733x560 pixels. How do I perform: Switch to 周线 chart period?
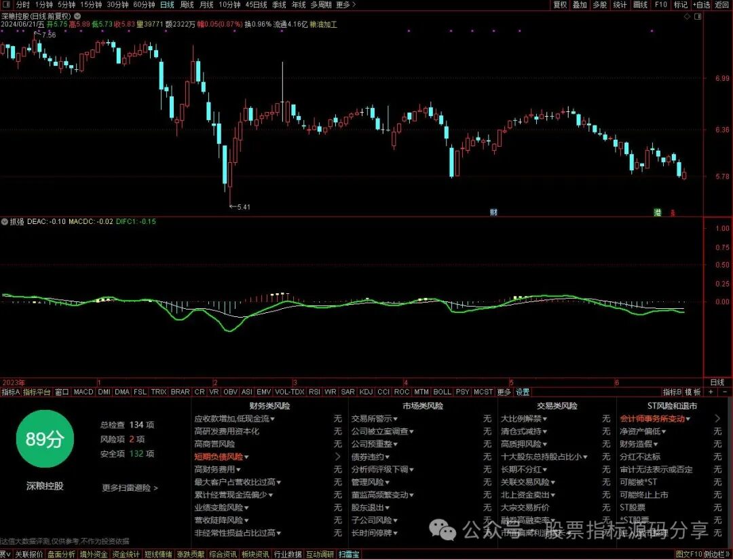pyautogui.click(x=187, y=5)
